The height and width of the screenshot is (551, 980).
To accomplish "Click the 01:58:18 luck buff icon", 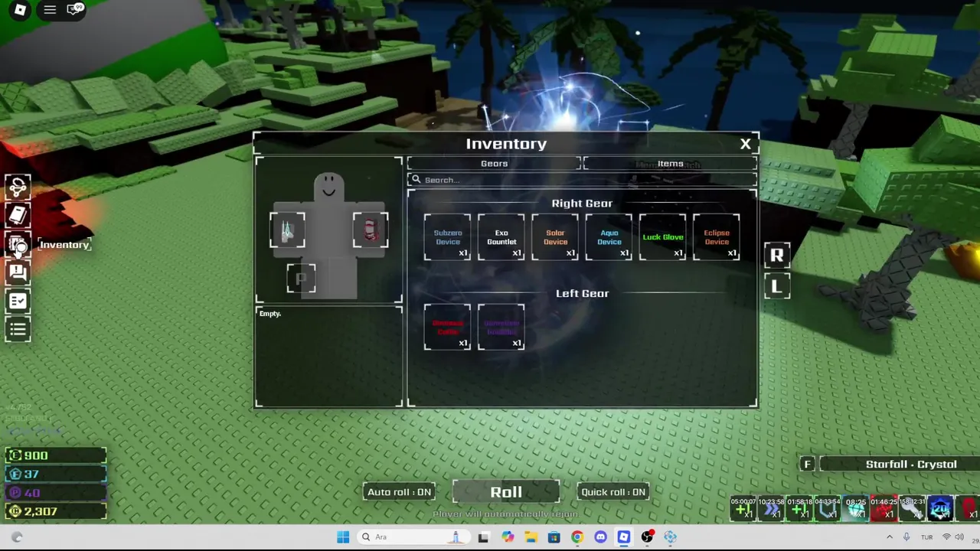I will click(x=799, y=509).
